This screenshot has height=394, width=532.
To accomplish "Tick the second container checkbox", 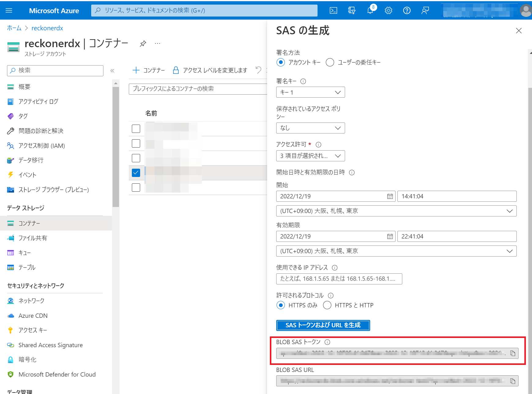I will (136, 143).
